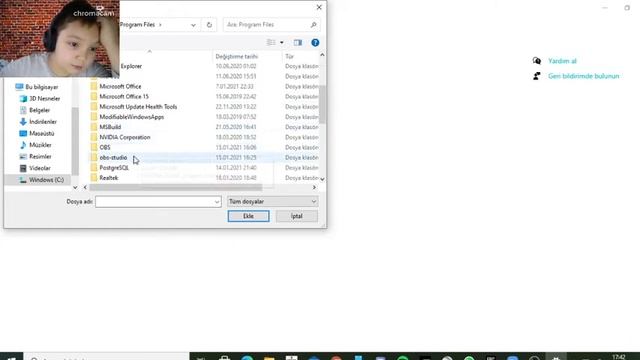Click the horizontal scrollbar thumb

tap(176, 187)
